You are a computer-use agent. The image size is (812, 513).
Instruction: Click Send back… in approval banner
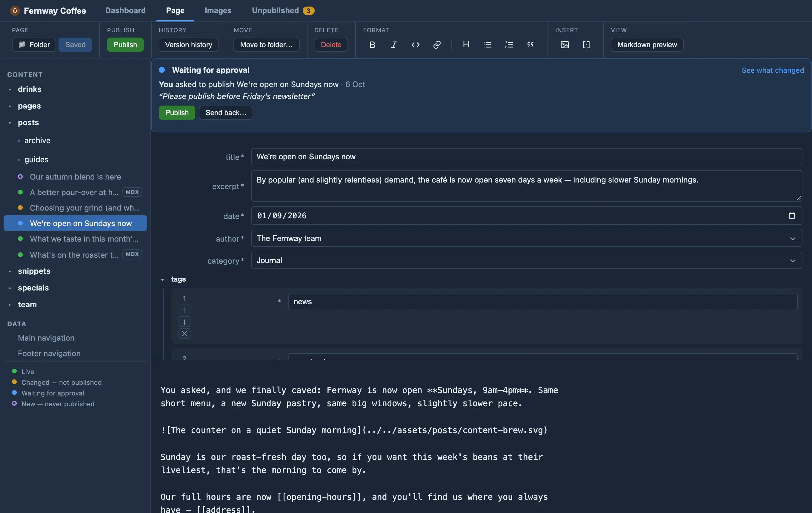[x=226, y=113]
